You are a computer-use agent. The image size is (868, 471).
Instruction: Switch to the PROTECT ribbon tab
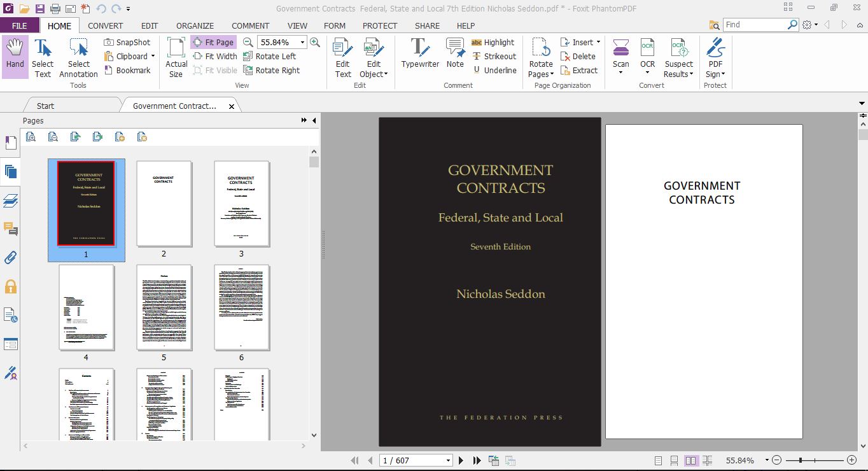click(380, 25)
